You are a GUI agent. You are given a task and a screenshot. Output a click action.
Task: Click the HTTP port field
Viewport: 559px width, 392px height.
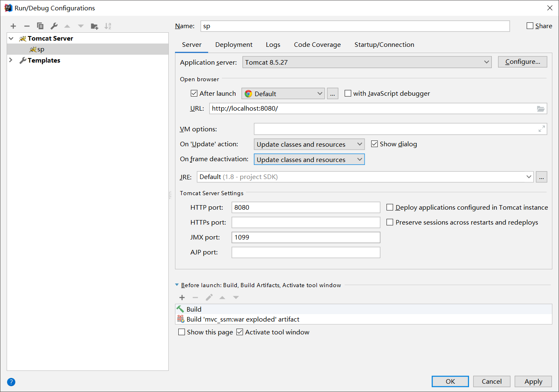[x=306, y=208]
